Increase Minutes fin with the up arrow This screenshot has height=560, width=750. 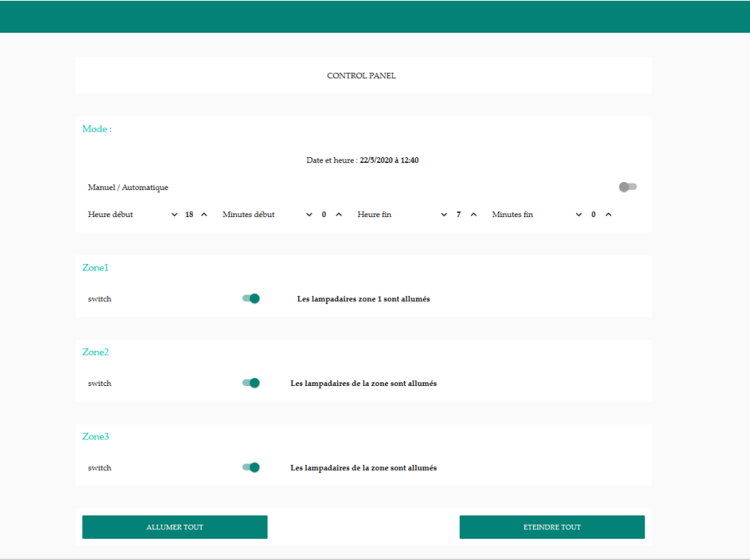point(607,214)
